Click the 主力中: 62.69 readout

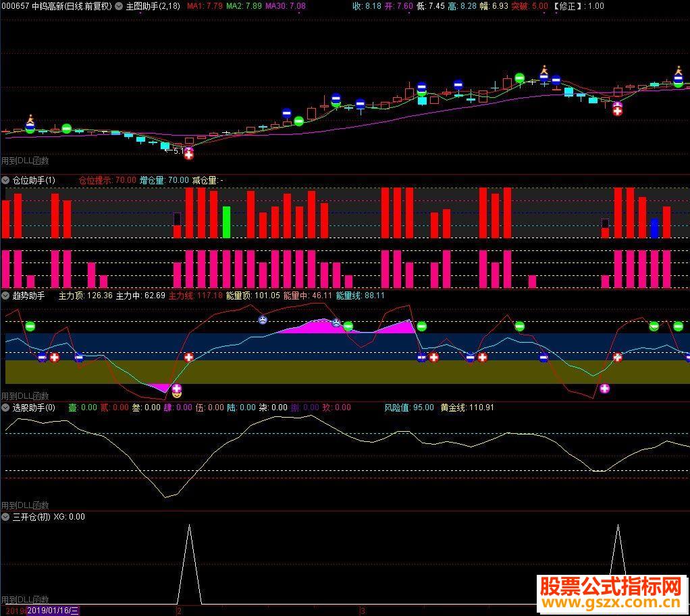point(141,296)
